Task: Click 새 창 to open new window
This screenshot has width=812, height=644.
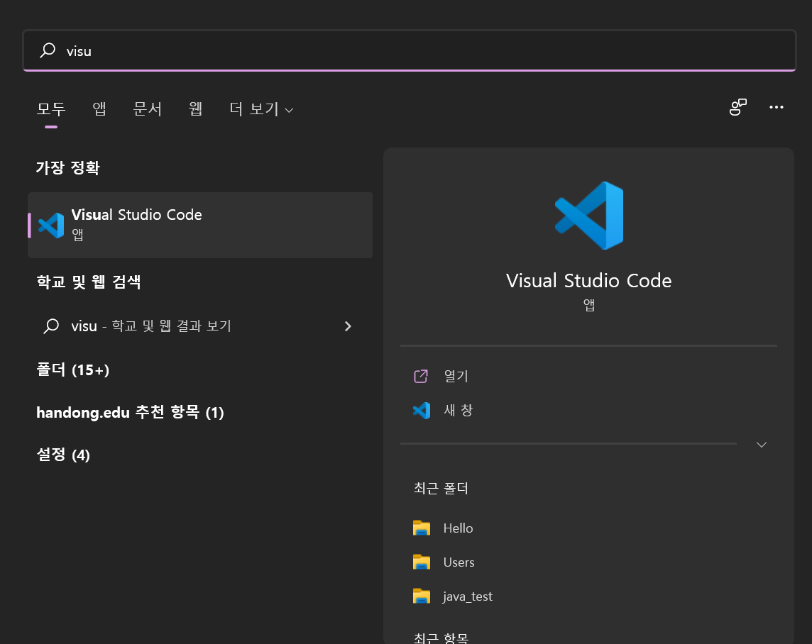Action: 459,410
